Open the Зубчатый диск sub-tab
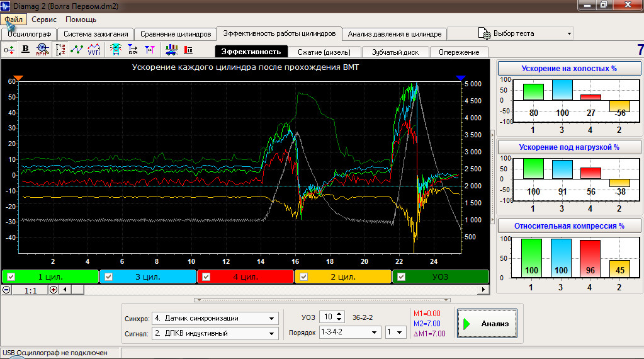This screenshot has height=359, width=644. (395, 52)
